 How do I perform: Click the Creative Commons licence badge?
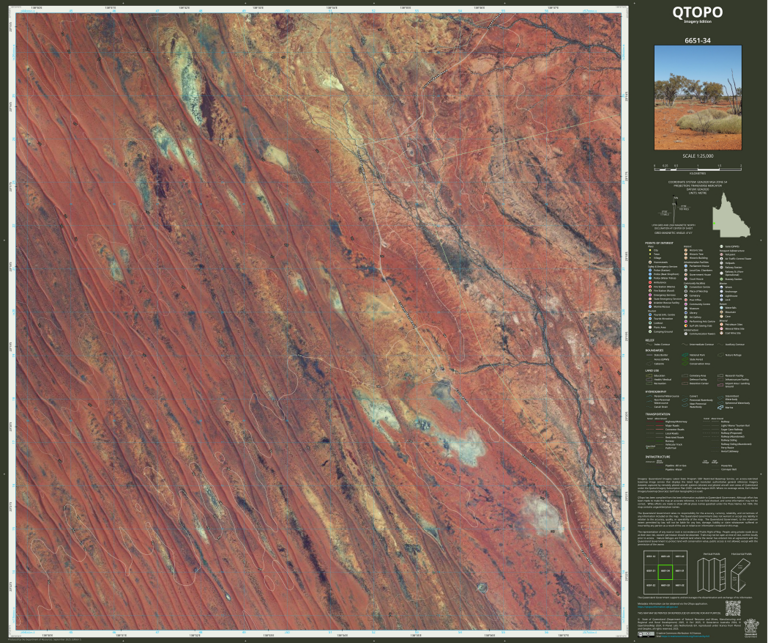tap(646, 634)
